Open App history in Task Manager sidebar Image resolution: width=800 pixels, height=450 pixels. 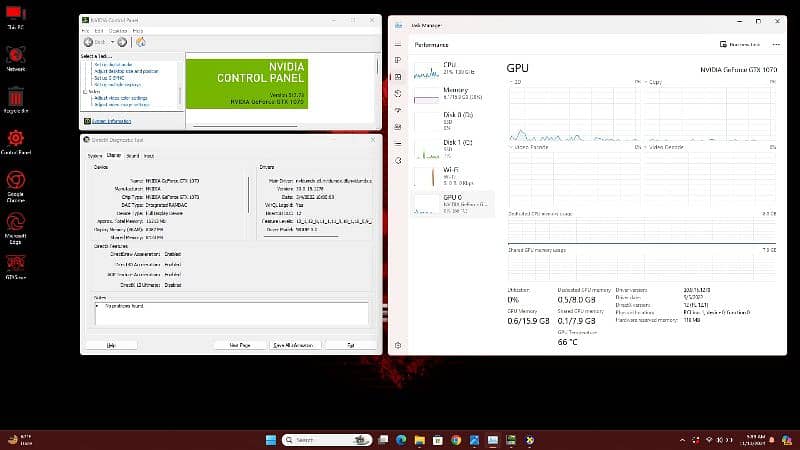[x=399, y=94]
